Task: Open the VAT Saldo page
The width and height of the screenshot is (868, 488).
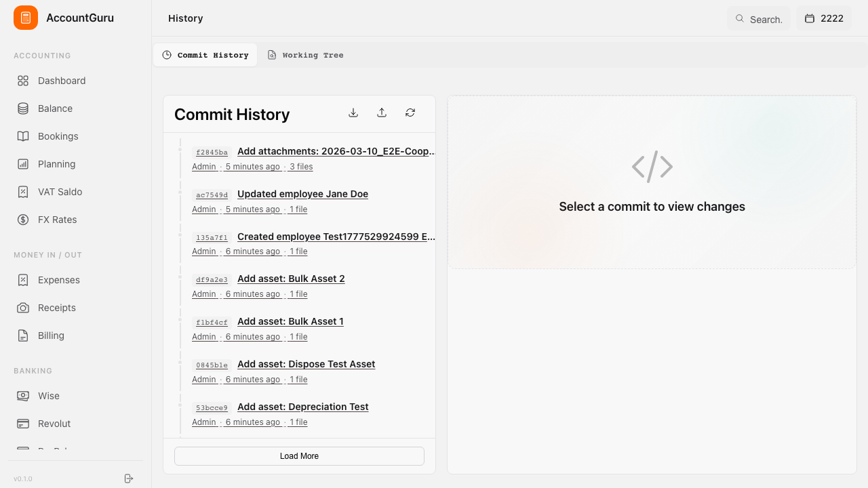Action: click(75, 192)
